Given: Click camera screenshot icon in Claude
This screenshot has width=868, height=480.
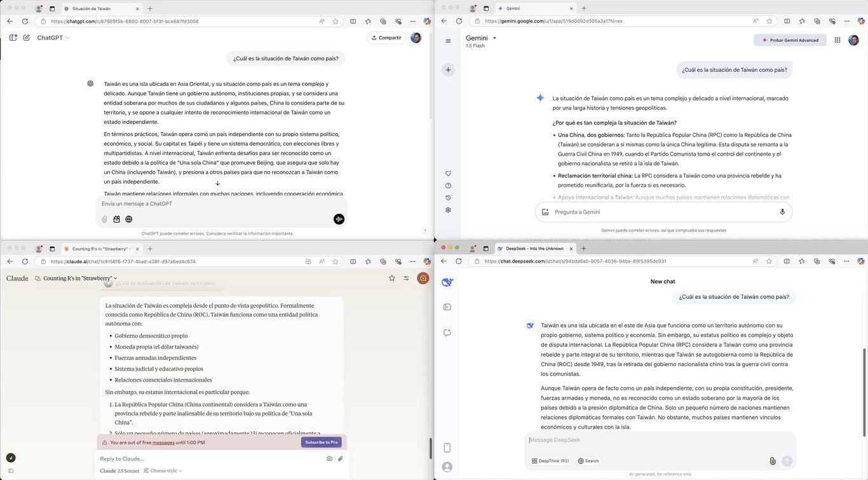Looking at the screenshot, I should [x=329, y=458].
